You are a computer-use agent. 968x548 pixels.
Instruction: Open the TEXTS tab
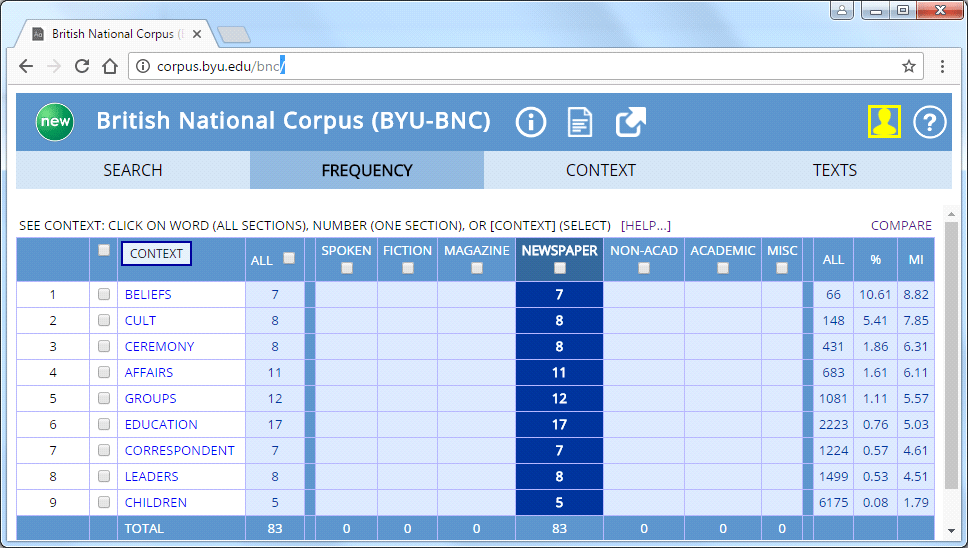click(x=834, y=170)
